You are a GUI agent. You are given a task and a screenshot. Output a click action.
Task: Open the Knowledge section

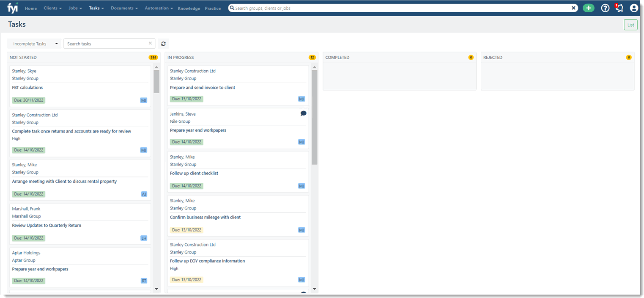click(189, 8)
